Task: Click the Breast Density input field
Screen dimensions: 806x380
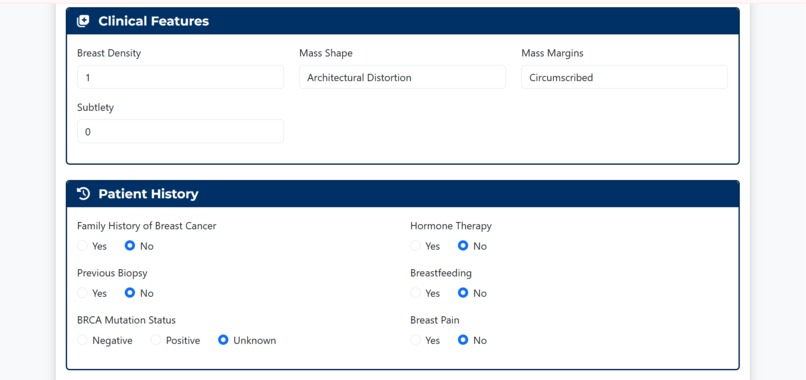Action: (180, 77)
